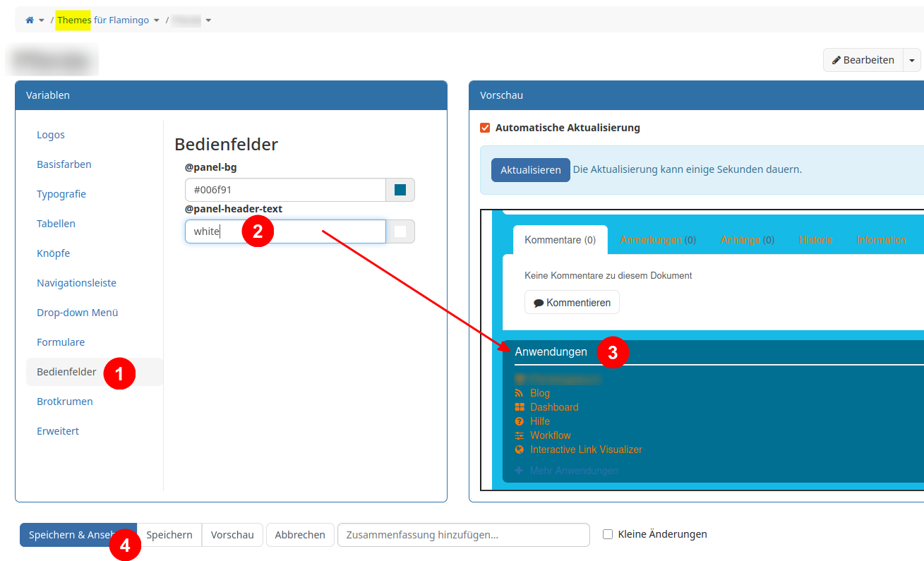Click the Speichern & Ansehen button
Image resolution: width=924 pixels, height=561 pixels.
[x=67, y=535]
